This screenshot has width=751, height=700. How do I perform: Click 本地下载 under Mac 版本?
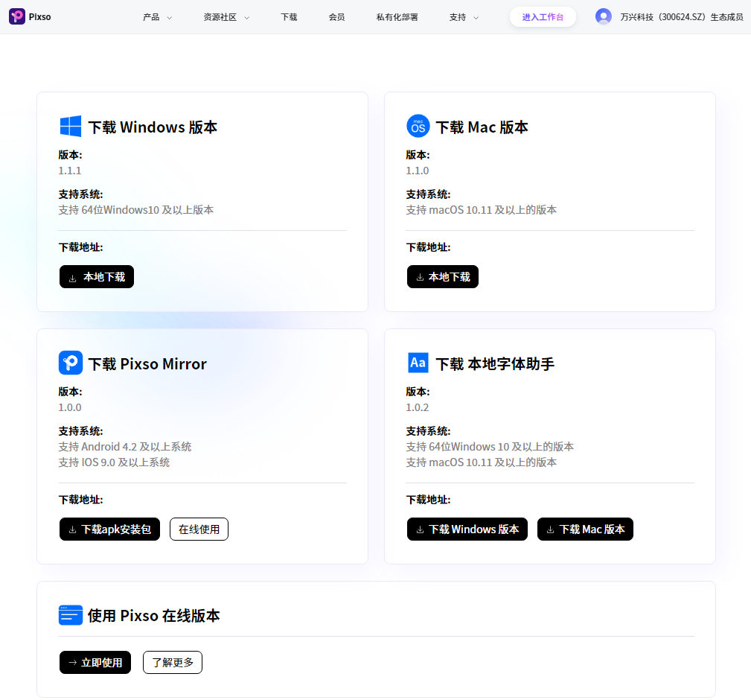point(443,277)
